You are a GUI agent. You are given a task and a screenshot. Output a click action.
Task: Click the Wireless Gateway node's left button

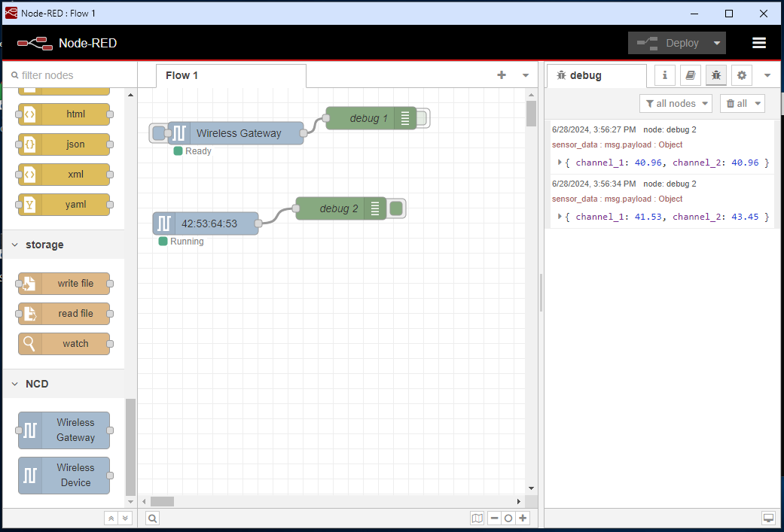pos(158,133)
